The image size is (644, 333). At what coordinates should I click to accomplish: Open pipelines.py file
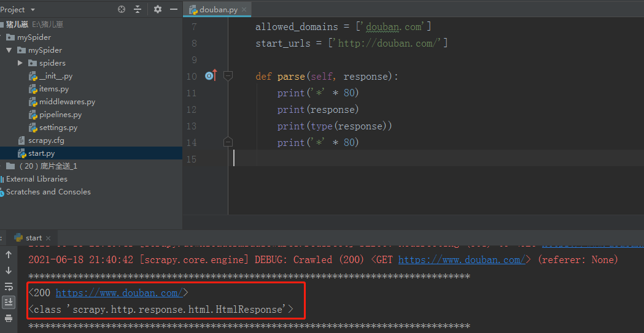click(x=60, y=115)
